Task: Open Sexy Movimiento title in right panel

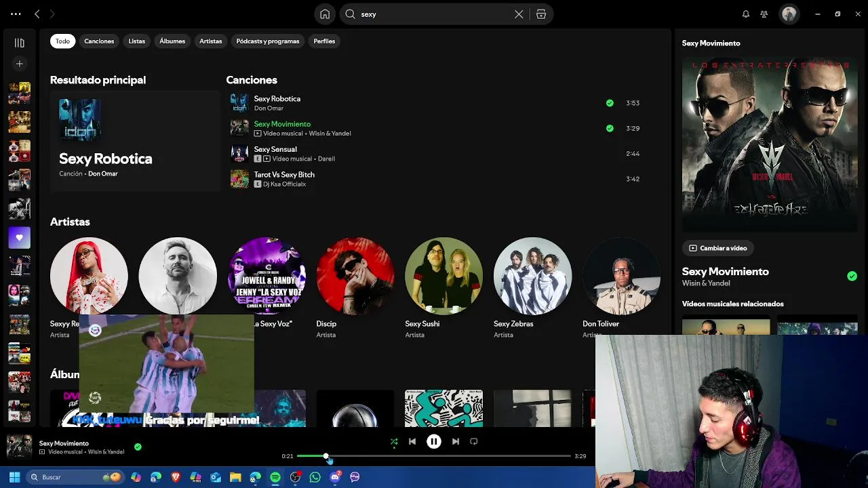Action: (x=725, y=271)
